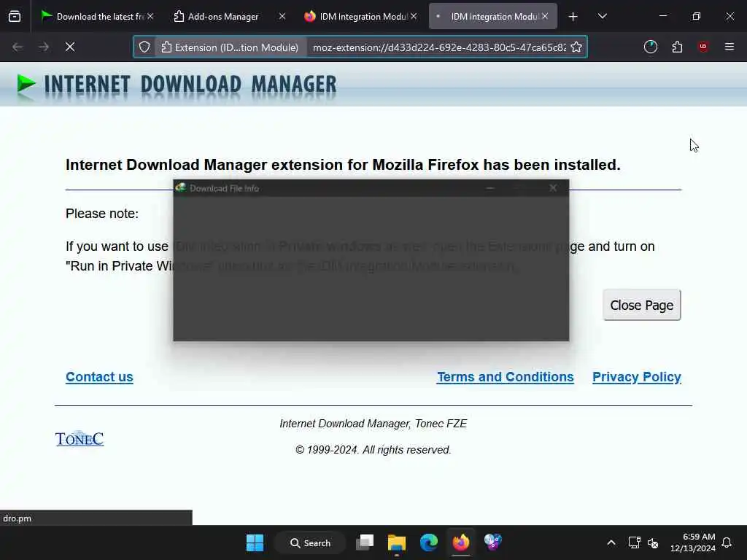
Task: Open the taskbar Search box
Action: pyautogui.click(x=310, y=542)
